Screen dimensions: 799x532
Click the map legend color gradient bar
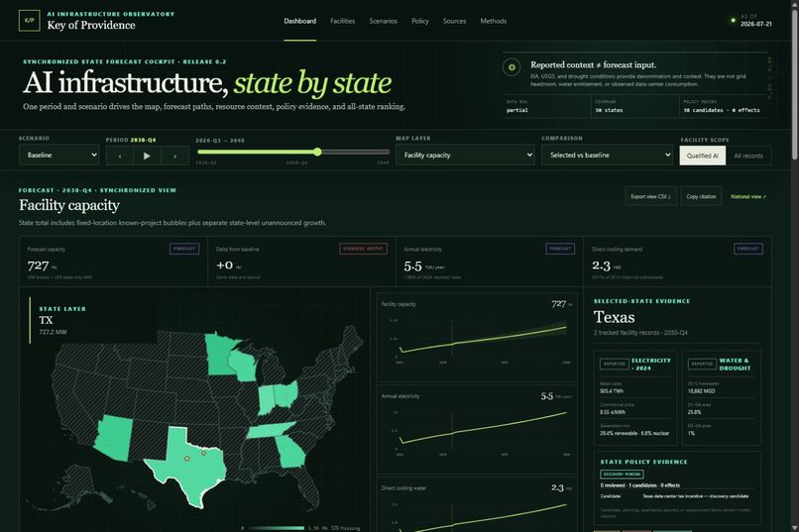(276, 528)
